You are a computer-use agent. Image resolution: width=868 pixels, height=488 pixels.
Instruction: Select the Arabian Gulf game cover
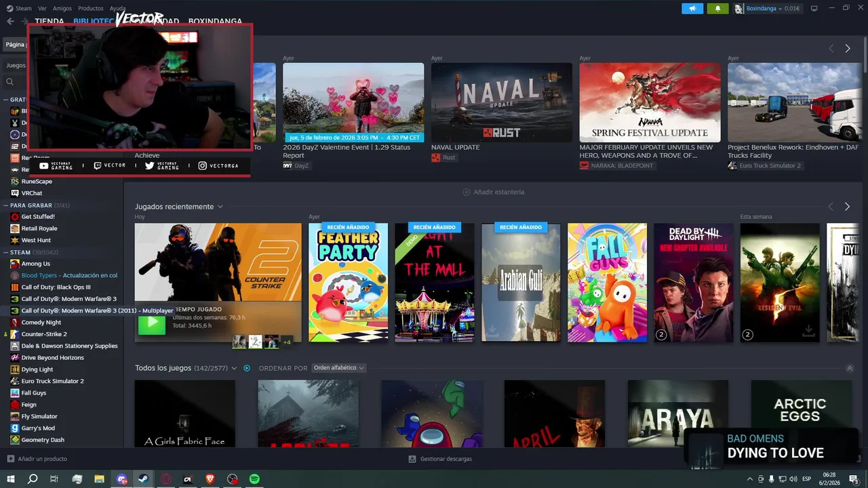pyautogui.click(x=521, y=282)
